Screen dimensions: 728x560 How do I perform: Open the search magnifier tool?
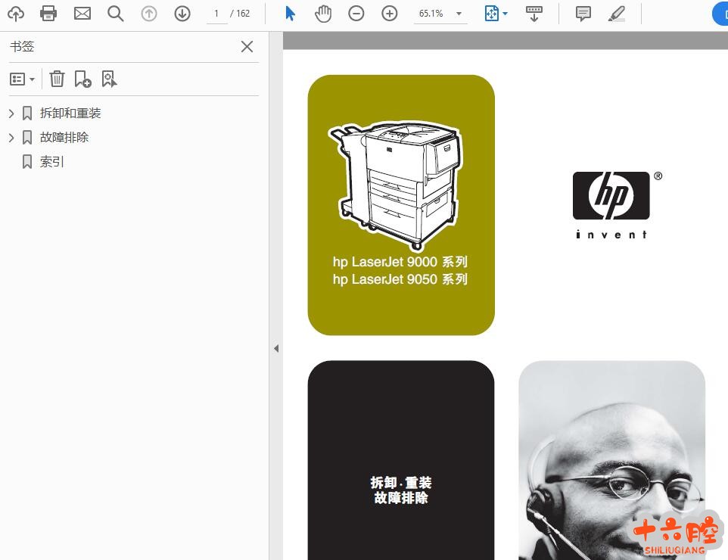click(x=115, y=13)
